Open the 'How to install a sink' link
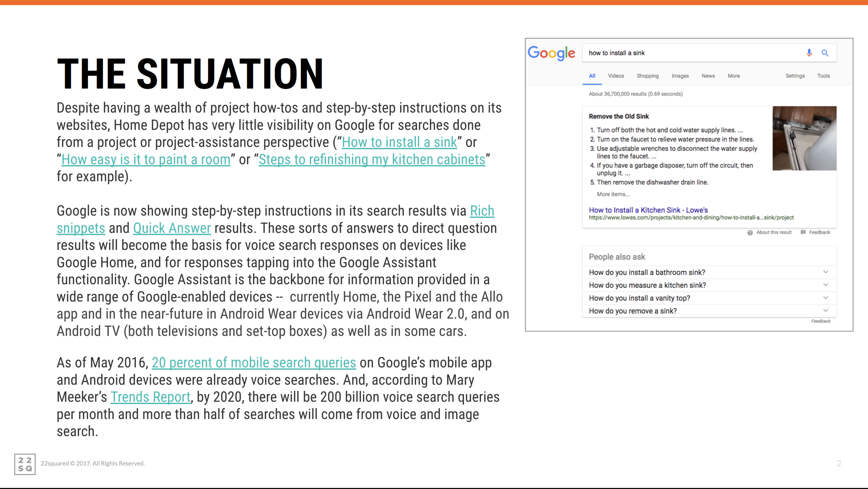Screen dimensions: 868x489 click(399, 142)
